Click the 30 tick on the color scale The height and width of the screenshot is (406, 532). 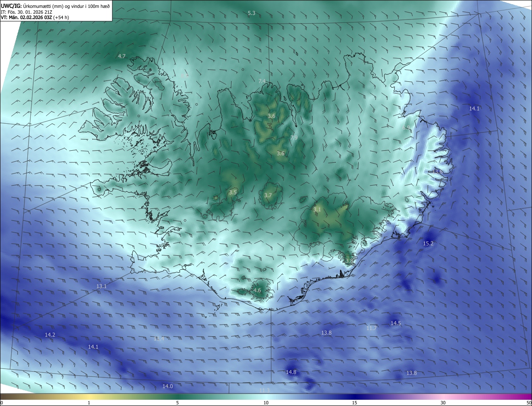(x=443, y=403)
